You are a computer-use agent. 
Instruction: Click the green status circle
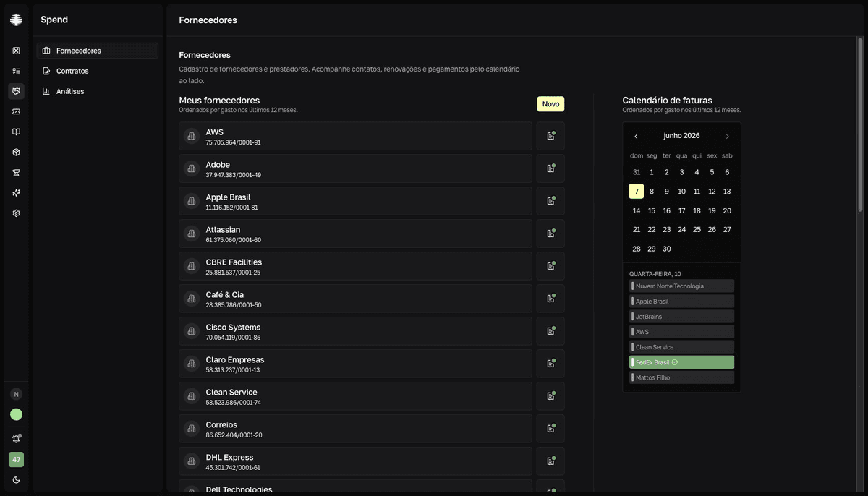coord(16,414)
